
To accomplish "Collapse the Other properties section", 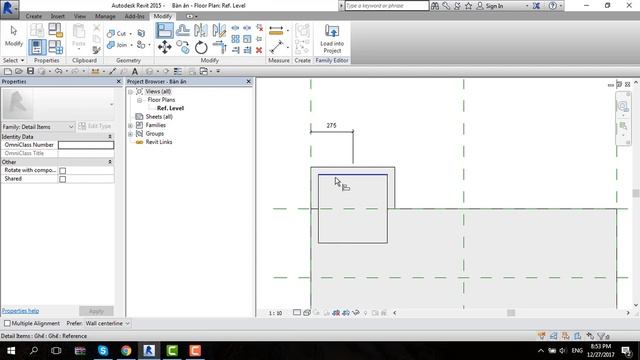I will pyautogui.click(x=110, y=162).
